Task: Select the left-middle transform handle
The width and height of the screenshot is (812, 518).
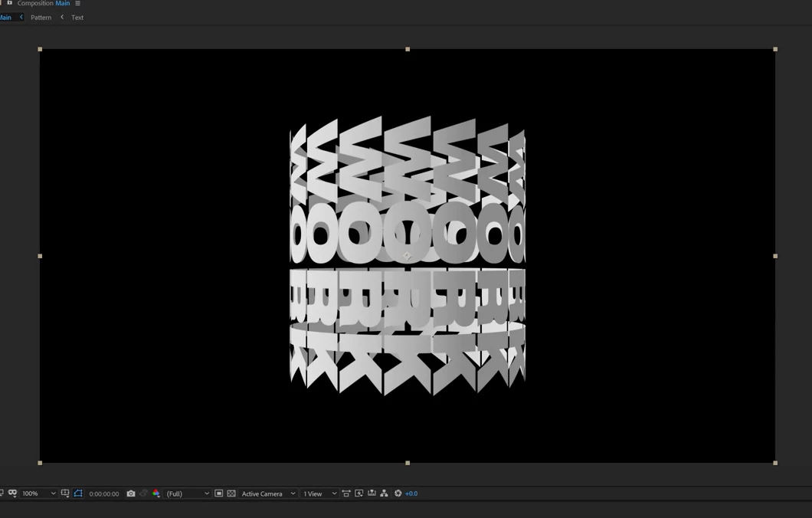Action: click(x=40, y=256)
